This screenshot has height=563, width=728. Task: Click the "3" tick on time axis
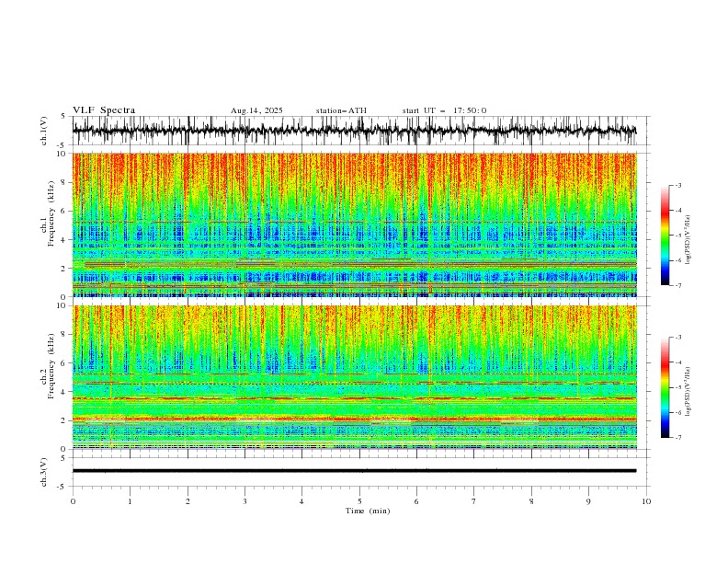tap(245, 501)
